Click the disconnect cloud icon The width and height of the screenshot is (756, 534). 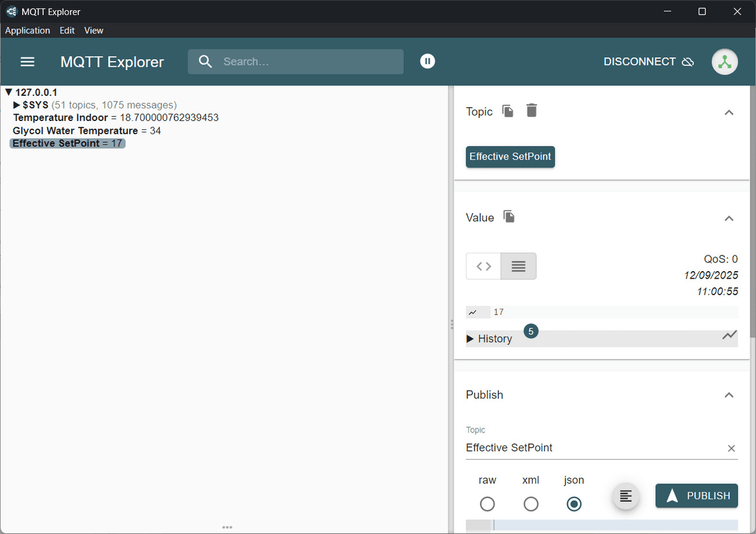(688, 62)
